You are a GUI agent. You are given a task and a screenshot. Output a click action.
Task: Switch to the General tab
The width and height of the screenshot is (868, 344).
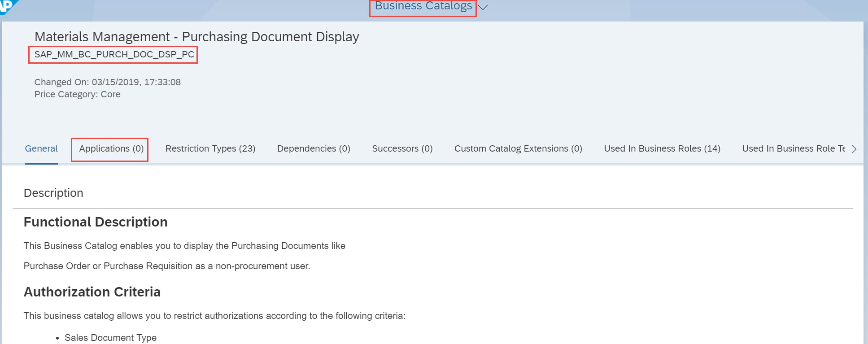[x=41, y=148]
